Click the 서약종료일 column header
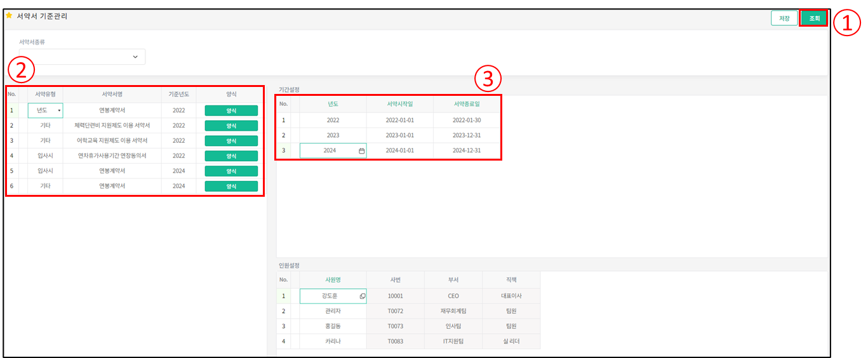The image size is (868, 358). (467, 104)
